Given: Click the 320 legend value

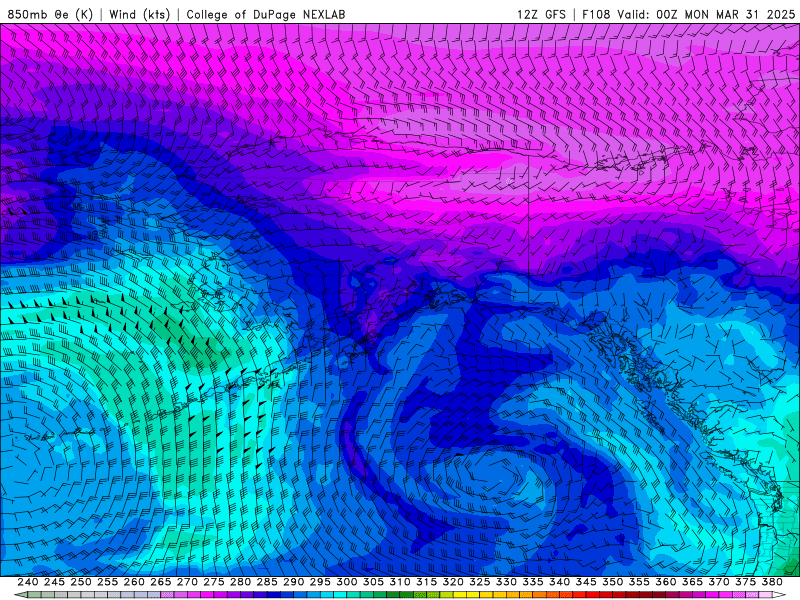Looking at the screenshot, I should (x=453, y=582).
